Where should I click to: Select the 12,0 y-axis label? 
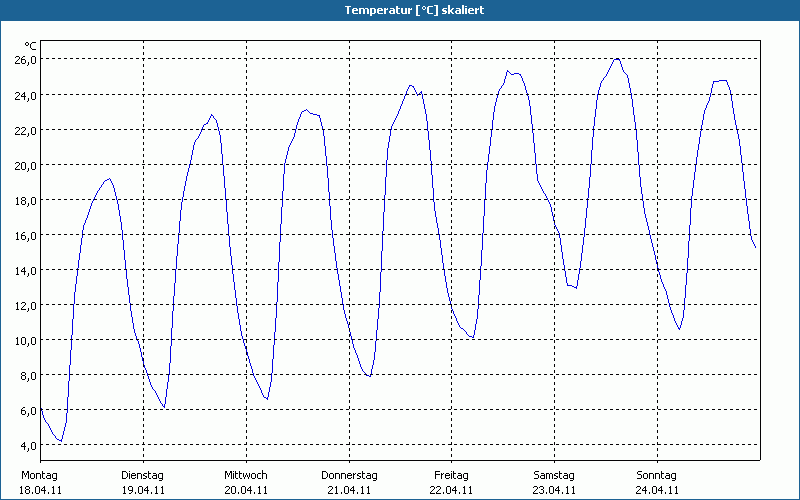pyautogui.click(x=26, y=306)
